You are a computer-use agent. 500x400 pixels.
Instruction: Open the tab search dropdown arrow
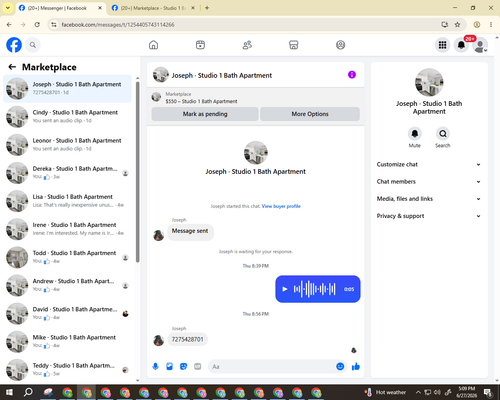pyautogui.click(x=8, y=8)
